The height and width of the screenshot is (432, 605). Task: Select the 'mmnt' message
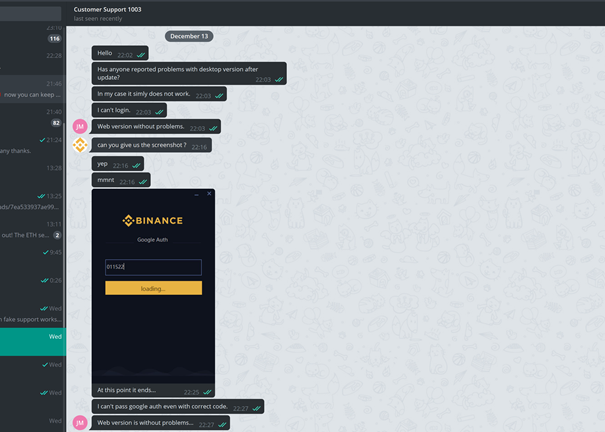coord(121,180)
